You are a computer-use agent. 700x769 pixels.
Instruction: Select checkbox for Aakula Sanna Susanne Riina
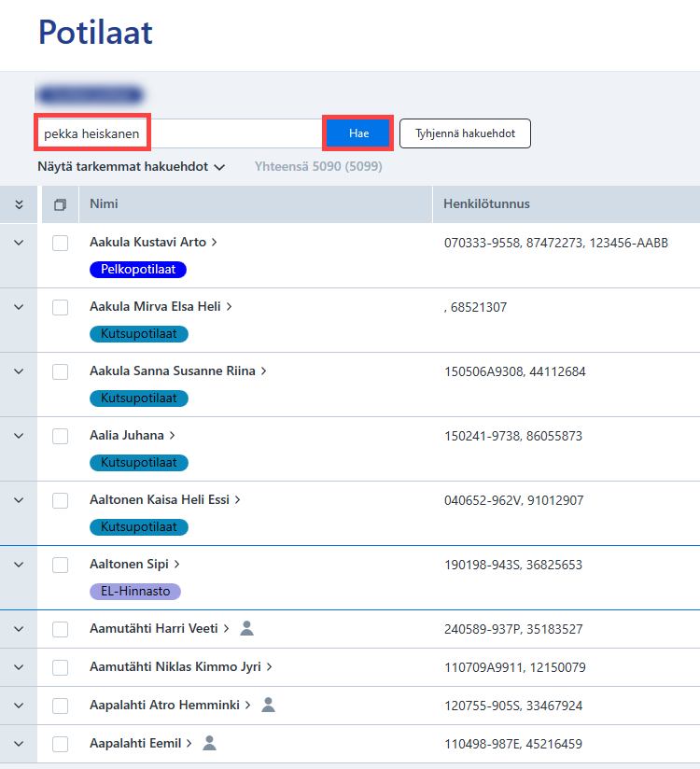61,371
